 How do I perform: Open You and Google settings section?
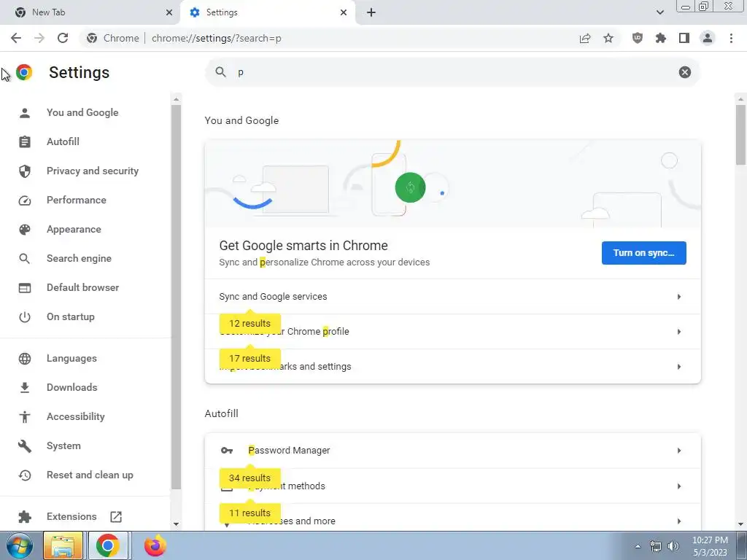[x=82, y=113]
